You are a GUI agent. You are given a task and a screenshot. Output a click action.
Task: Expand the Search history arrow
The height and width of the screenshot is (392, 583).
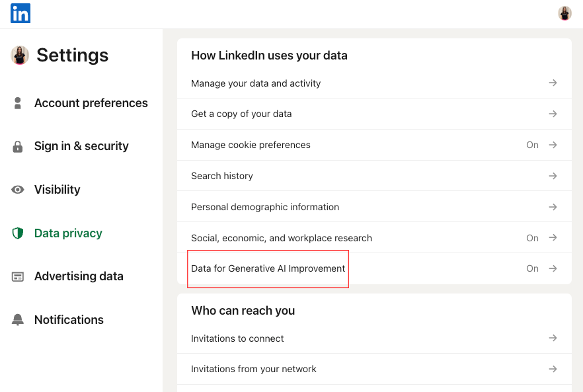tap(553, 176)
